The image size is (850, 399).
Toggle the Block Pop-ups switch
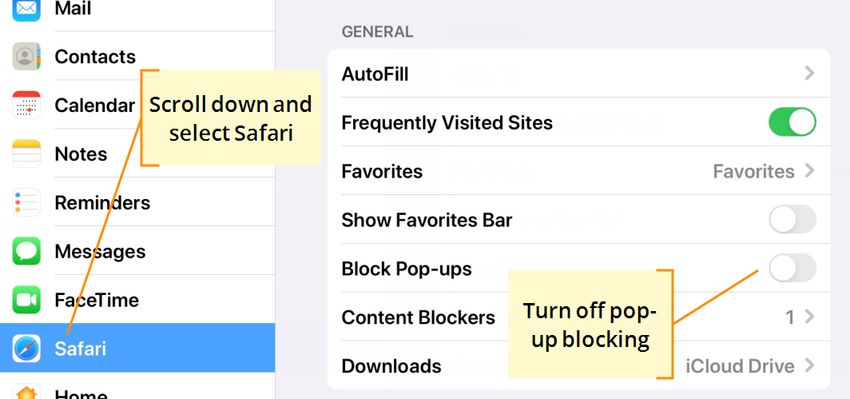792,268
